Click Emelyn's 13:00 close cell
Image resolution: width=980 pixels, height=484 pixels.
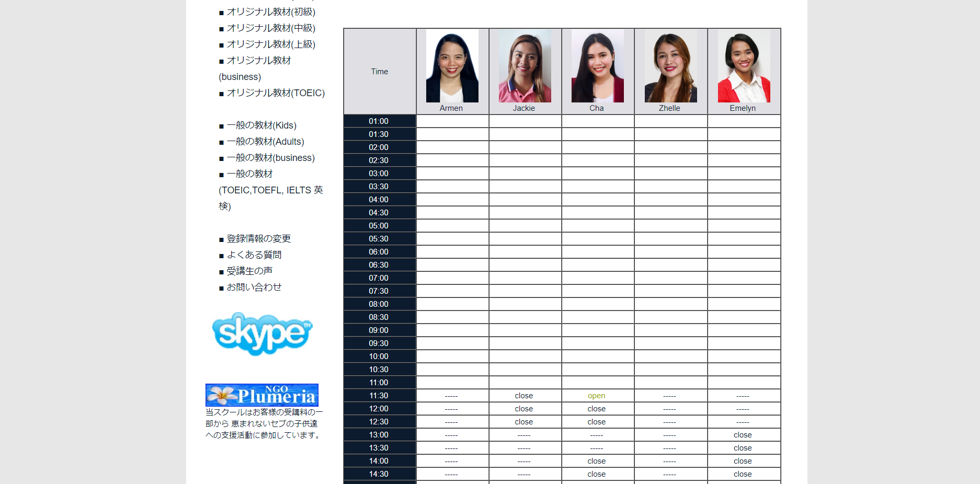[742, 435]
